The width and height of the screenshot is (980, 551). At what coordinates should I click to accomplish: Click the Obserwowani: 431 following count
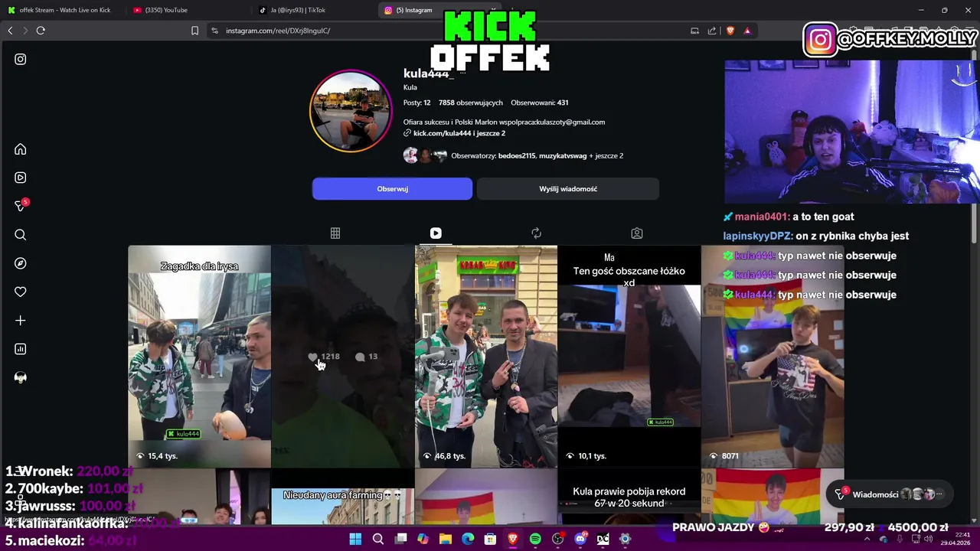click(x=540, y=103)
